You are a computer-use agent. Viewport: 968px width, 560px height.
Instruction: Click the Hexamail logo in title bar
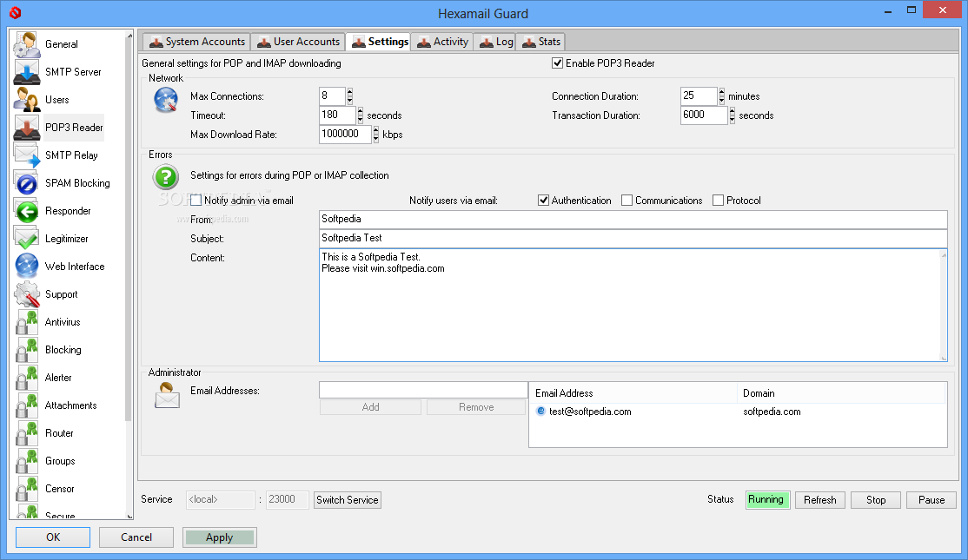pos(16,12)
